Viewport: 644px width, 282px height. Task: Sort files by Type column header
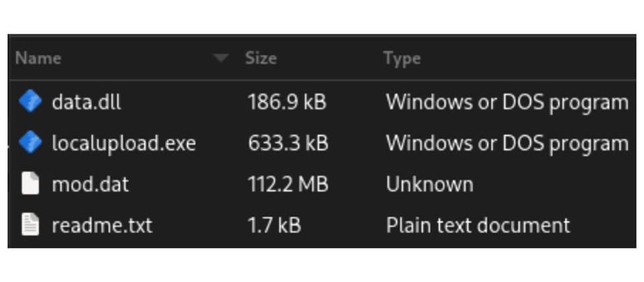[402, 59]
